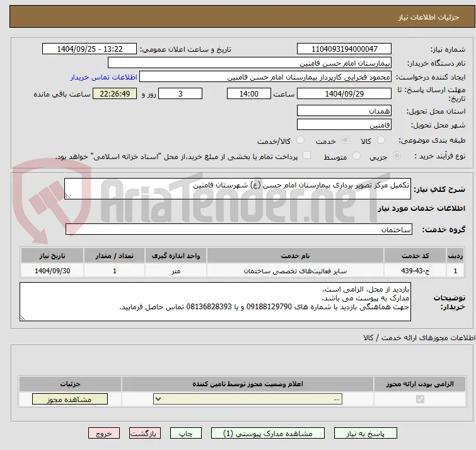
Task: Select the کالا radio option
Action: 381,140
